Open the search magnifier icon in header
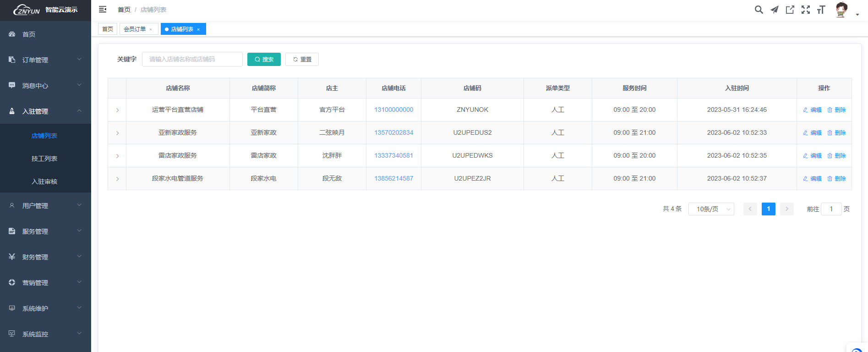Image resolution: width=868 pixels, height=352 pixels. click(759, 10)
